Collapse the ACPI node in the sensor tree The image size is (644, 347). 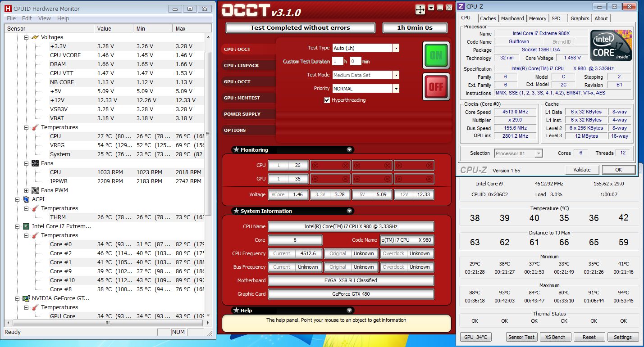pyautogui.click(x=17, y=199)
